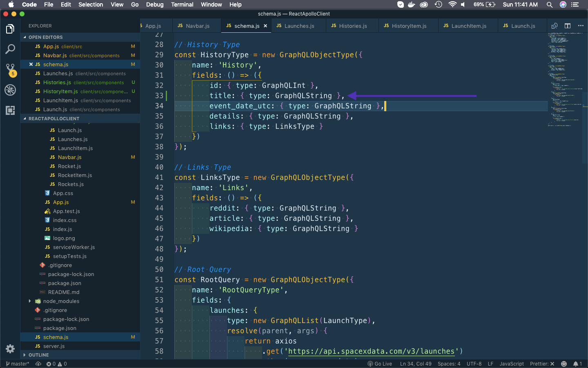The height and width of the screenshot is (368, 588).
Task: Open the Apple menu
Action: coord(11,4)
